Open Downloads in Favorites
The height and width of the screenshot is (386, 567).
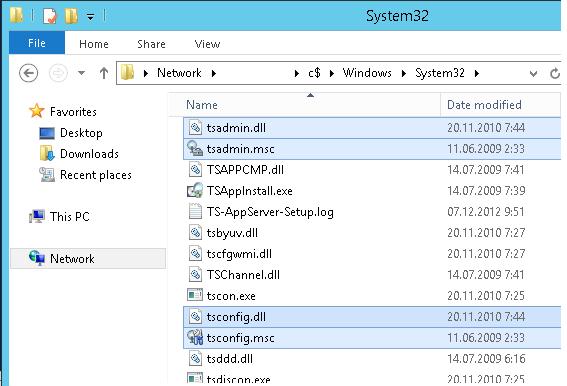click(x=89, y=154)
